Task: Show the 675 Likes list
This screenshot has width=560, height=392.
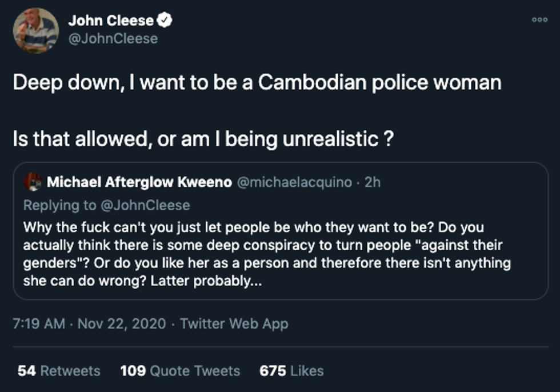Action: [291, 371]
